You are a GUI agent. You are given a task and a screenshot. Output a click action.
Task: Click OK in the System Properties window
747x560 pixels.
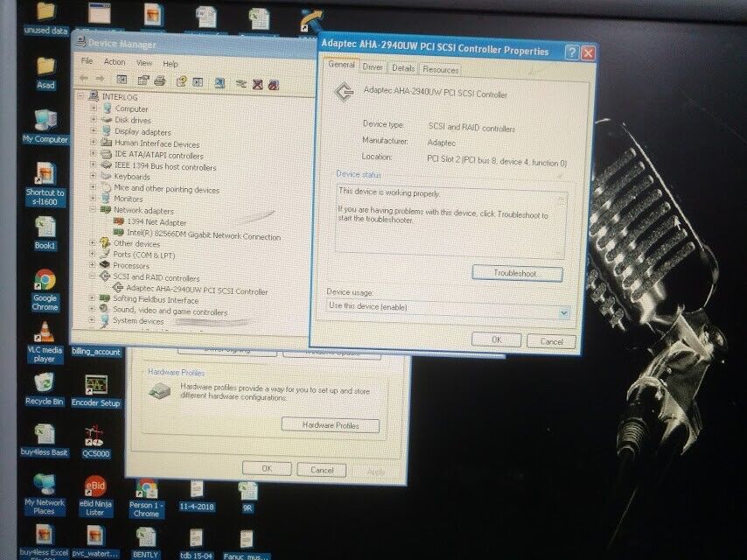pyautogui.click(x=267, y=468)
